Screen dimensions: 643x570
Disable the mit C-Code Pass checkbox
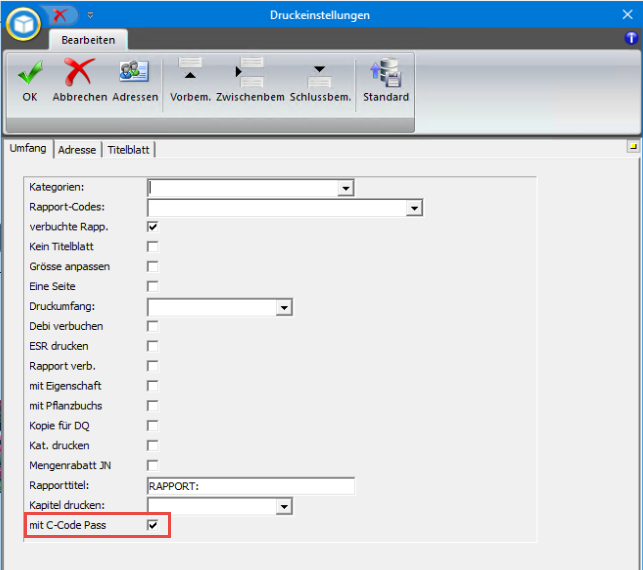click(x=153, y=525)
